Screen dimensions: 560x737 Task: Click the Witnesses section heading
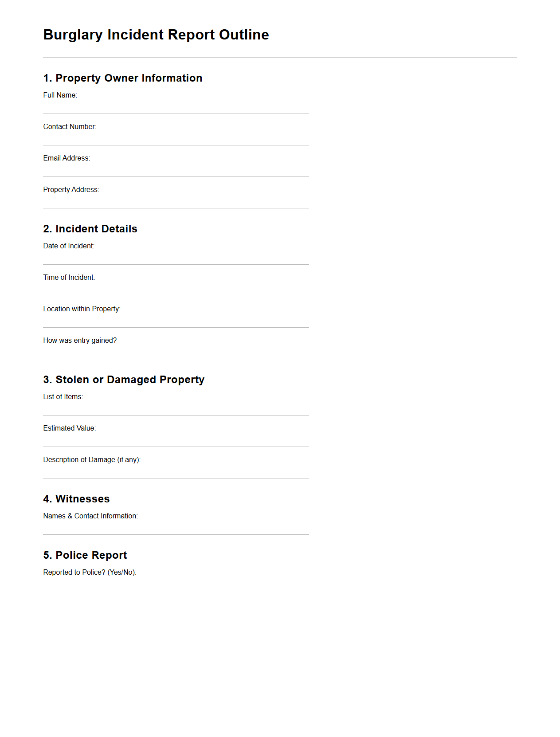tap(76, 499)
